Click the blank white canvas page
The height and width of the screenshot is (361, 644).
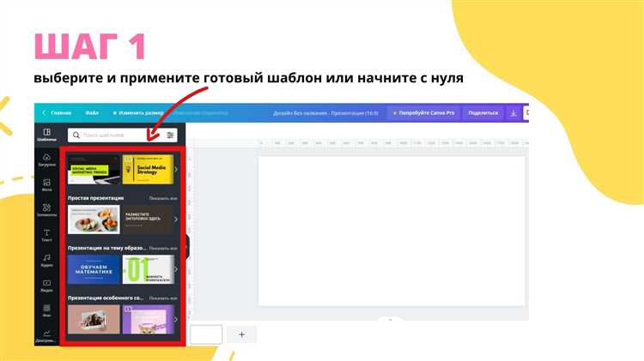tap(392, 231)
